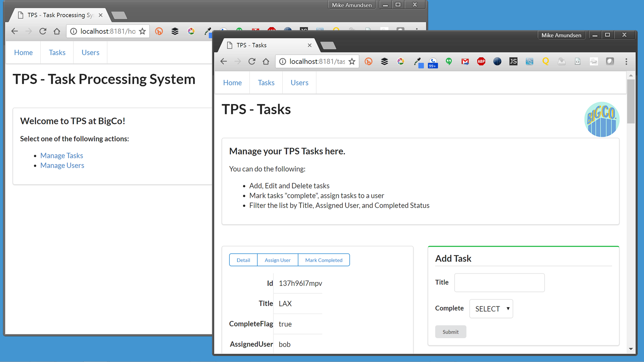Open the green Hangouts extension icon
This screenshot has height=362, width=644.
pyautogui.click(x=449, y=61)
